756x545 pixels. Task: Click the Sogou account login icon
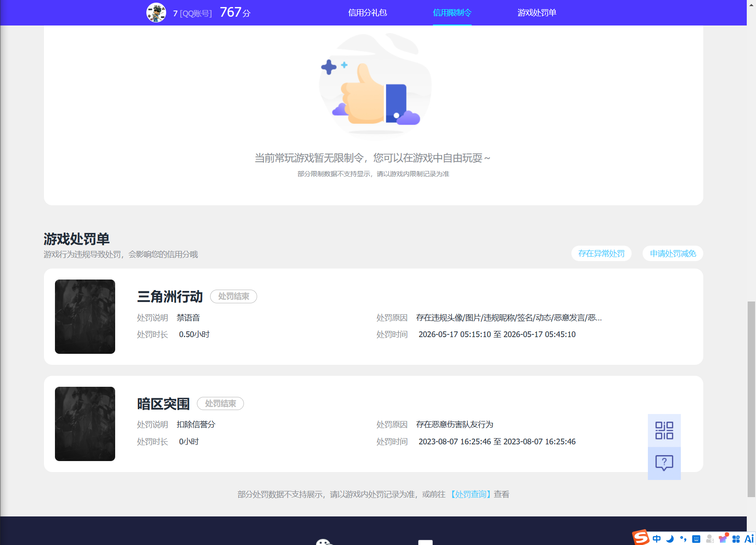click(x=709, y=539)
